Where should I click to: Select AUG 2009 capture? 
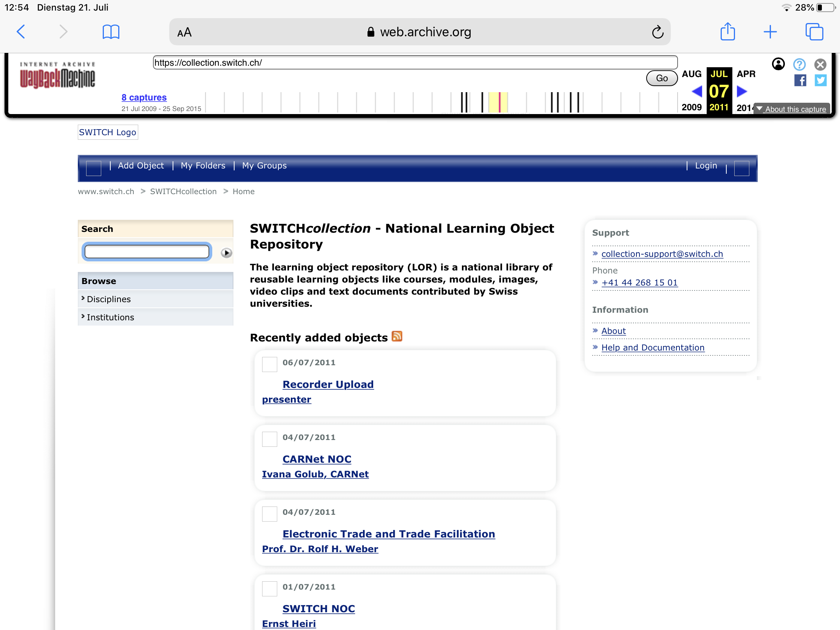692,90
